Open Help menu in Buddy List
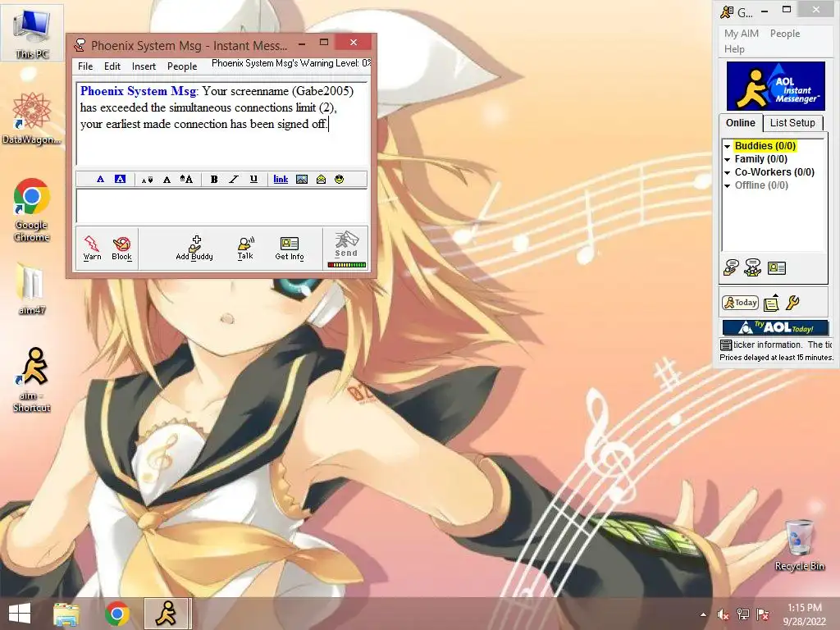The width and height of the screenshot is (840, 630). click(734, 48)
